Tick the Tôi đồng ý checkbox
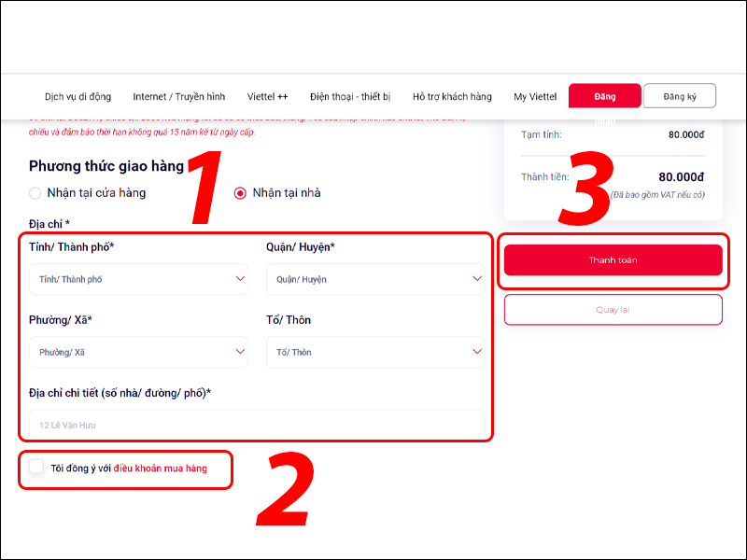 click(36, 467)
